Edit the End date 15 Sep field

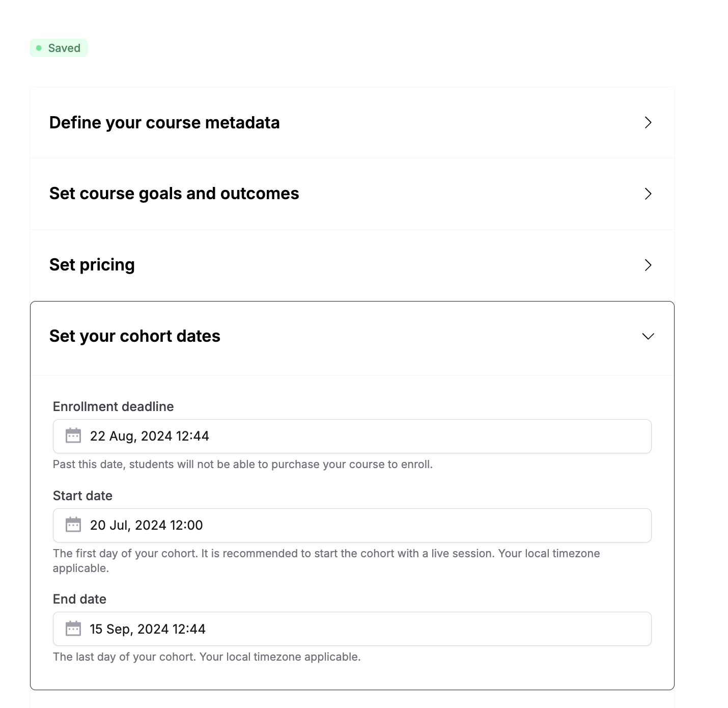(x=352, y=629)
